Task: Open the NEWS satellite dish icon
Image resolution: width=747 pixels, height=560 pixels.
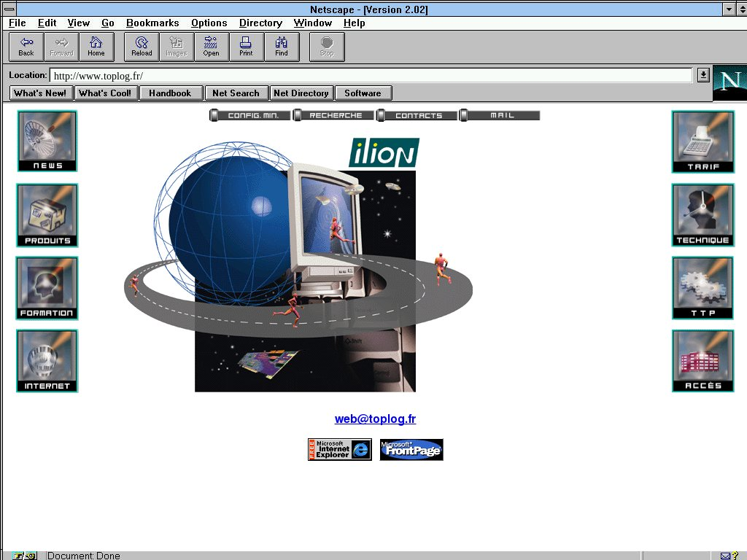Action: (47, 141)
